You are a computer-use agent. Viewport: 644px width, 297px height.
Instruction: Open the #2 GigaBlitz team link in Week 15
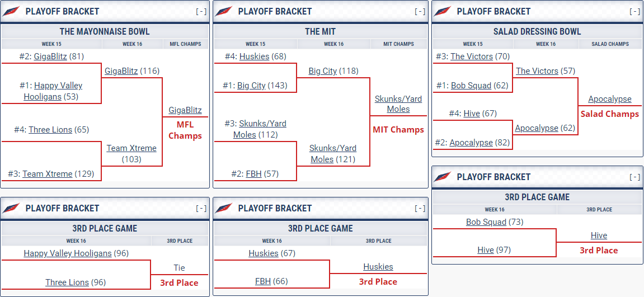(50, 56)
